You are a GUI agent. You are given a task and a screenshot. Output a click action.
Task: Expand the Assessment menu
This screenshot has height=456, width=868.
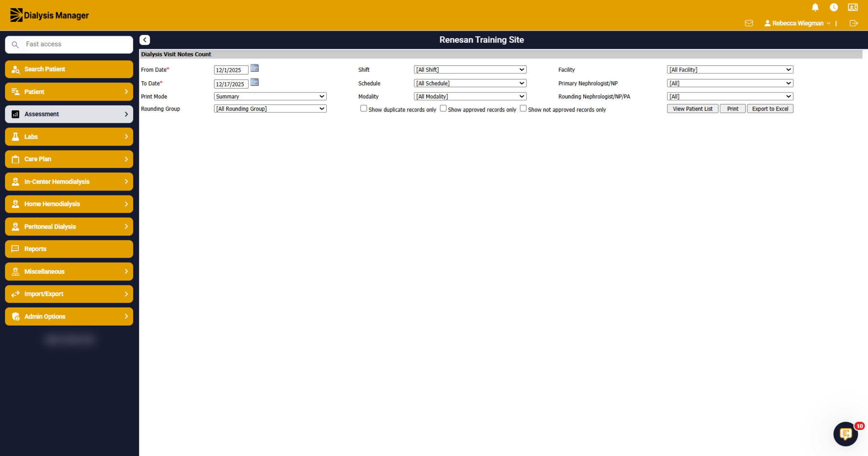click(x=69, y=114)
